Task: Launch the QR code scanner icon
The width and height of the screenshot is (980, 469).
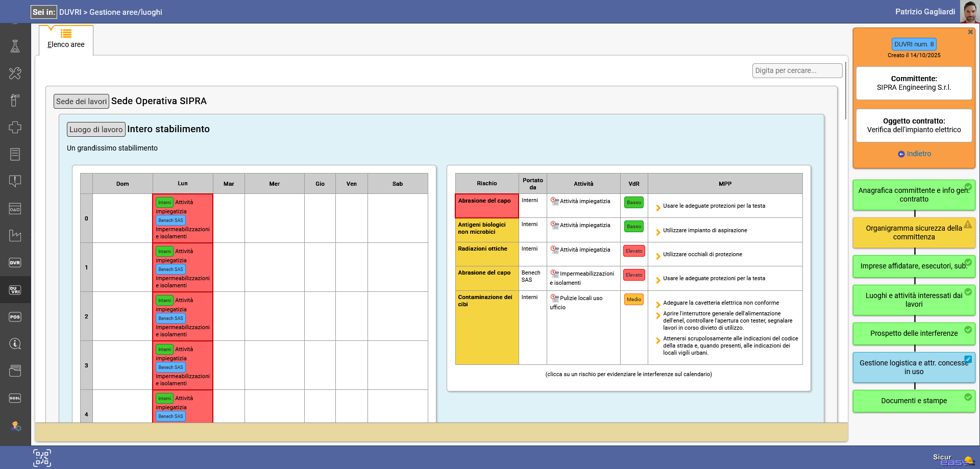Action: tap(42, 458)
